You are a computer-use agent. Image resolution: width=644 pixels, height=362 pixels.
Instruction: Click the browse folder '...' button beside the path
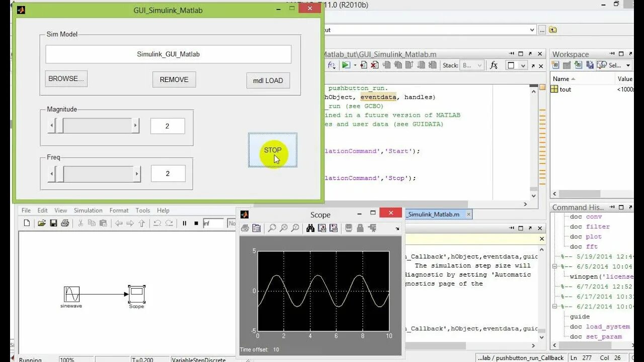[x=542, y=30]
